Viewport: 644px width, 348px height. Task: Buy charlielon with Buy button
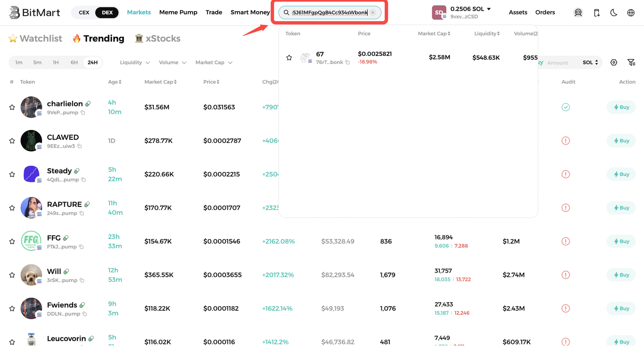621,107
